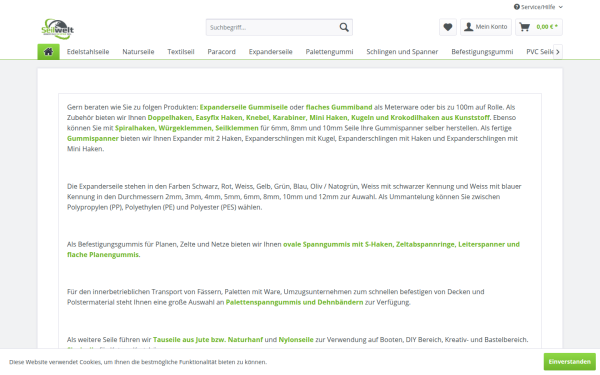Open Mein Konto account button

click(486, 27)
